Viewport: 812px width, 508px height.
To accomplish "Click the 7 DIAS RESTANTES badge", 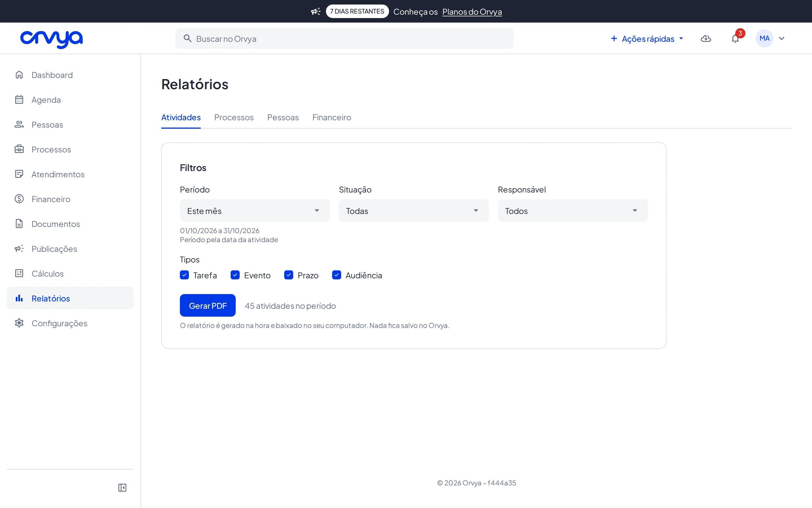I will point(357,11).
